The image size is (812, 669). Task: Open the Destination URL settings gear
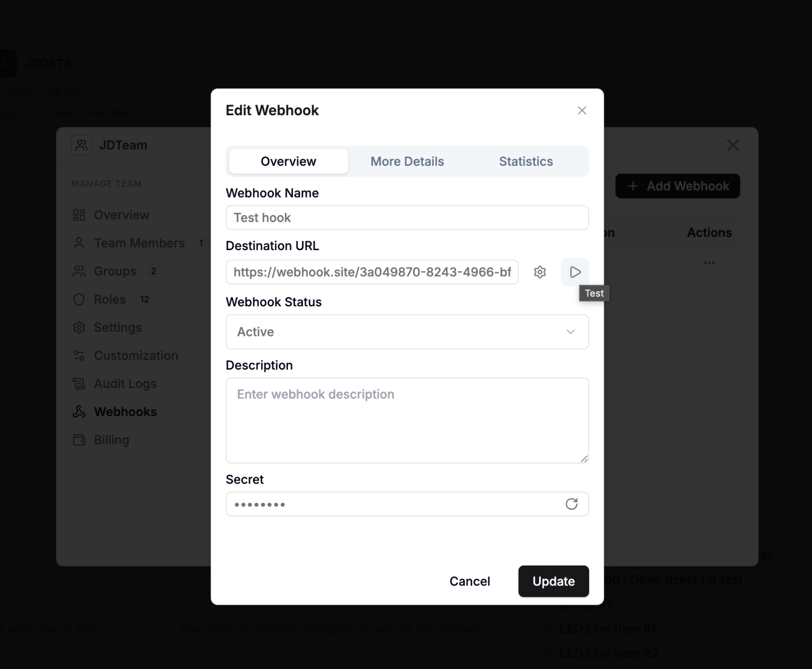(x=540, y=272)
